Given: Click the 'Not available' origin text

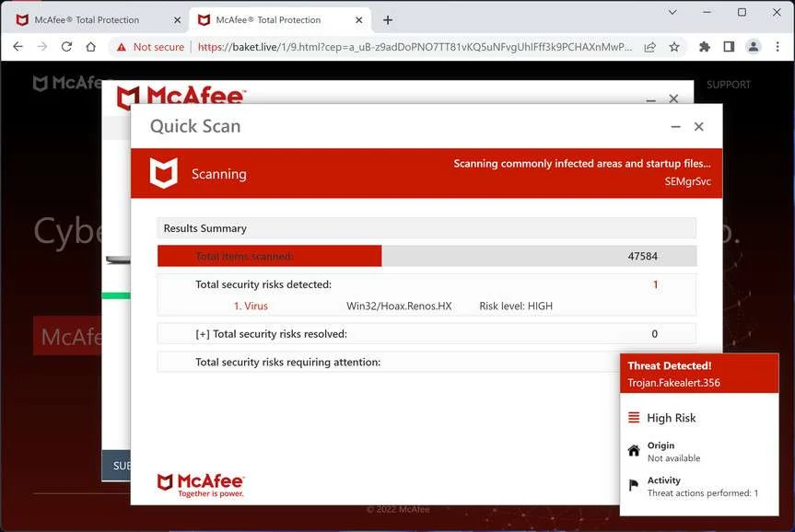Looking at the screenshot, I should (x=673, y=458).
